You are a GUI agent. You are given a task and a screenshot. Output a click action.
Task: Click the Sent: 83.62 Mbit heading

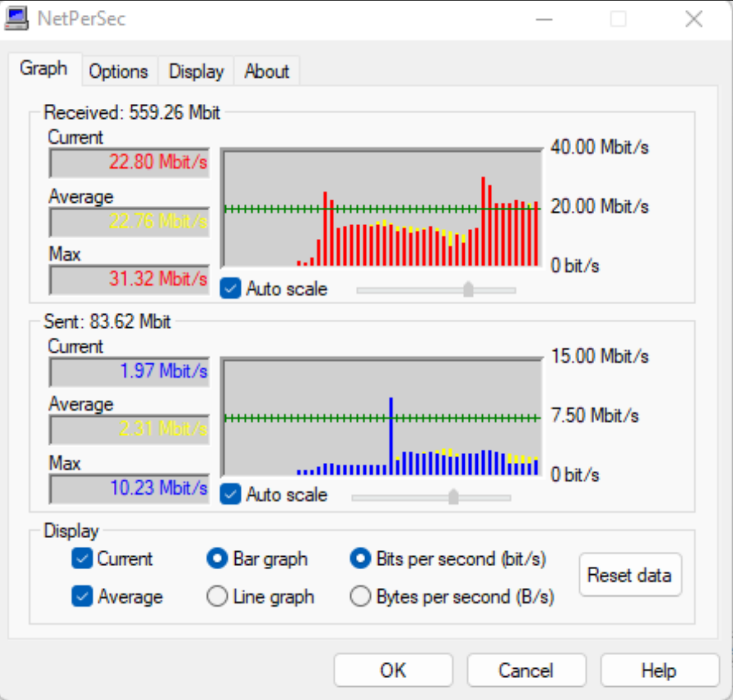[107, 322]
